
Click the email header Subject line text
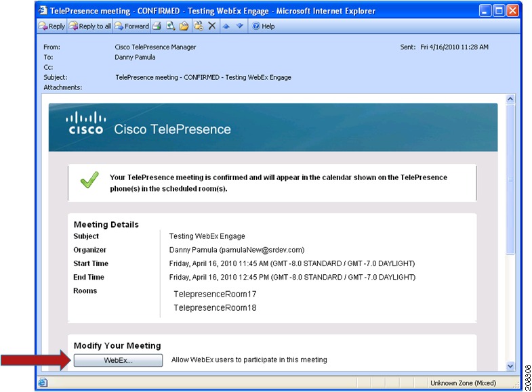pos(203,77)
